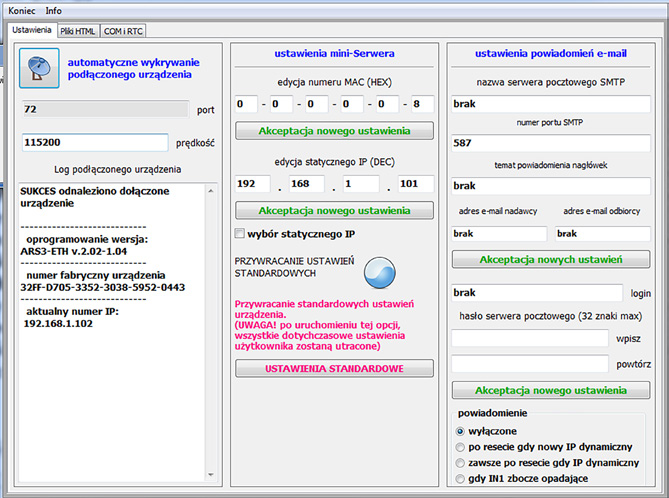The width and height of the screenshot is (669, 498).
Task: Click the static IP octet field 168
Action: point(307,184)
